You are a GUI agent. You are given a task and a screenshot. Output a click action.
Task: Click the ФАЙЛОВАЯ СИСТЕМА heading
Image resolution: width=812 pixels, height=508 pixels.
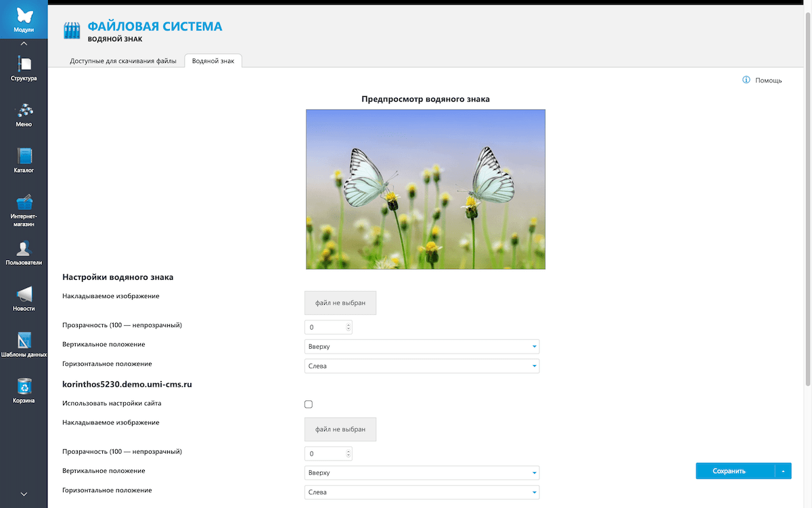click(x=155, y=26)
